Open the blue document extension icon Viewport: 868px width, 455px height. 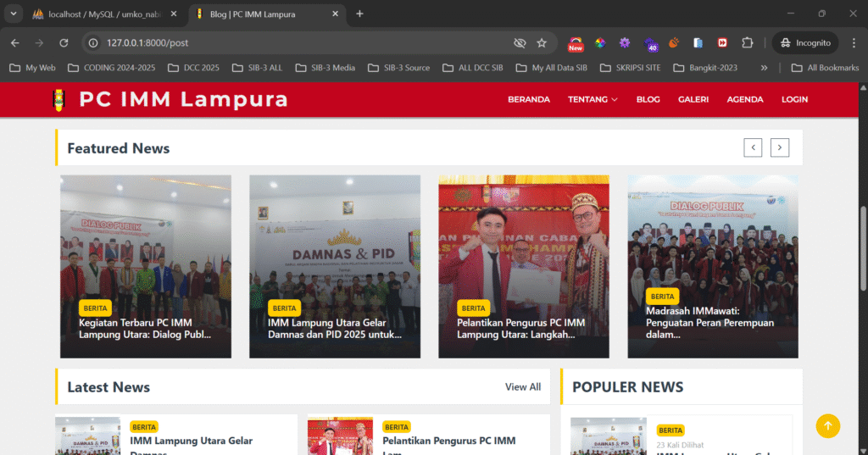[698, 42]
